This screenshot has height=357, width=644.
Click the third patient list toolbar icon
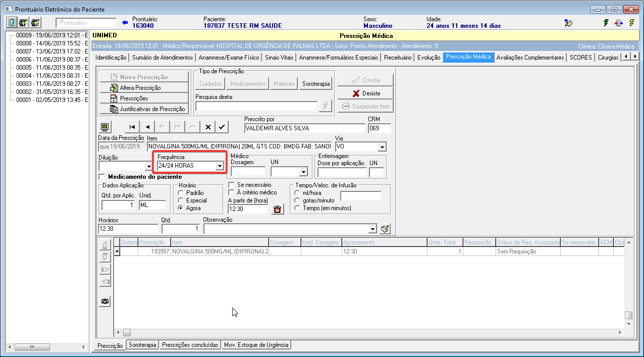[36, 23]
